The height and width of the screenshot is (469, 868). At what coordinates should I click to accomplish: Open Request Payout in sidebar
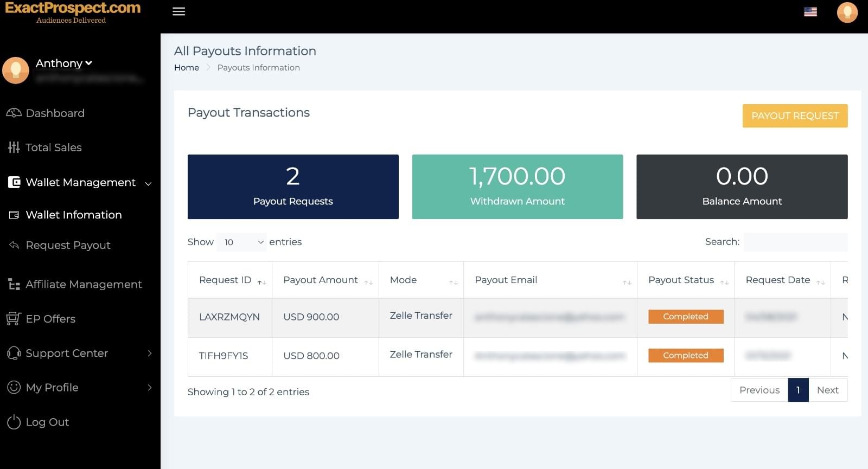pyautogui.click(x=68, y=245)
